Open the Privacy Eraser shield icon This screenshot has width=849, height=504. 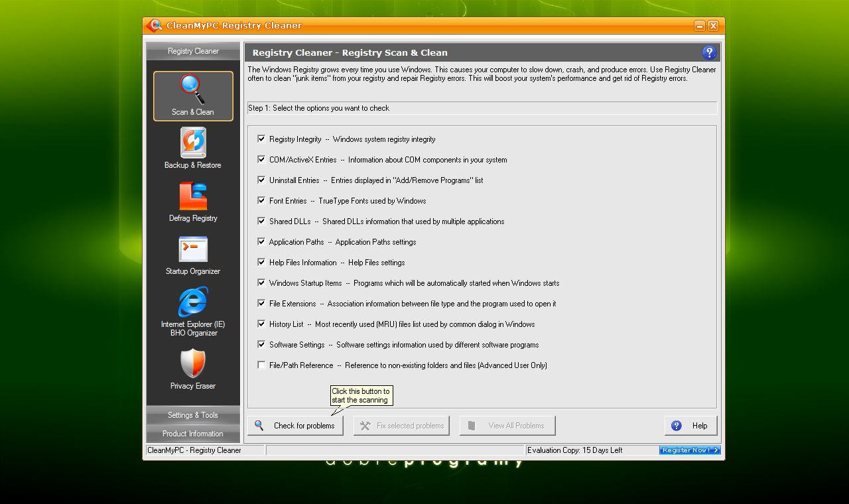(193, 363)
